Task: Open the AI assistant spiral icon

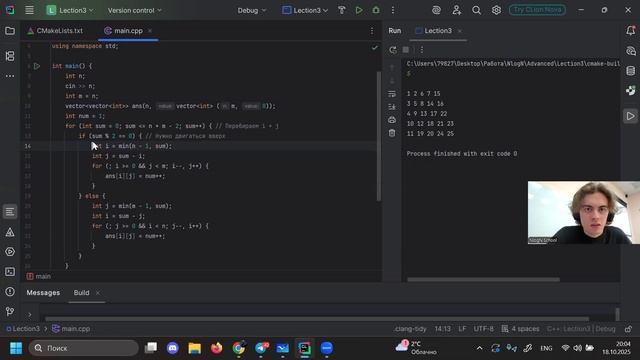Action: 436,10
